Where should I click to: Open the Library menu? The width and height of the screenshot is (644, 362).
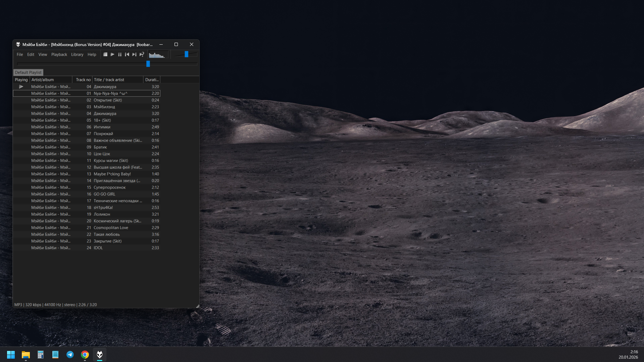[77, 54]
